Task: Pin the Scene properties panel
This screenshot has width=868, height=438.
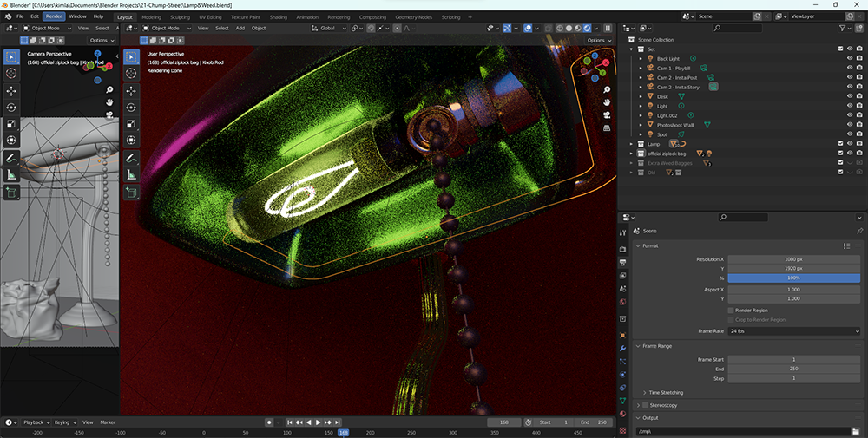Action: [x=859, y=232]
